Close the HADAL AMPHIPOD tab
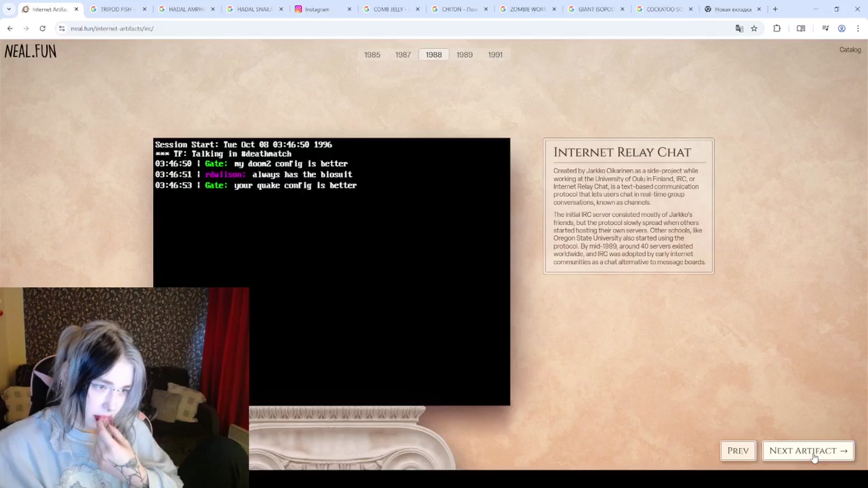Image resolution: width=868 pixels, height=488 pixels. (213, 9)
